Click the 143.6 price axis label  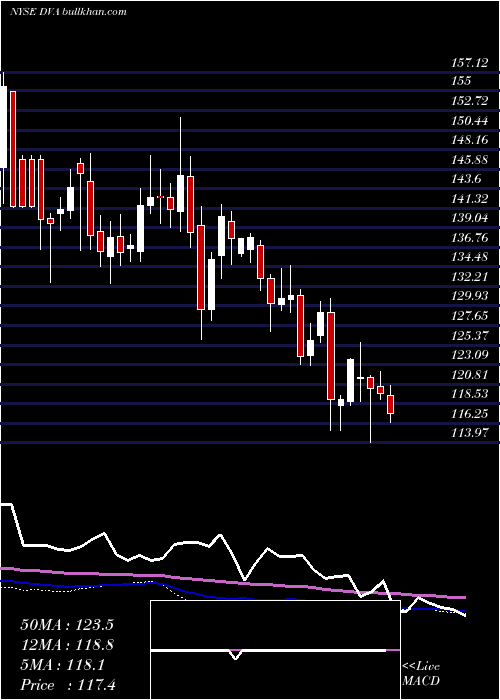tap(466, 179)
